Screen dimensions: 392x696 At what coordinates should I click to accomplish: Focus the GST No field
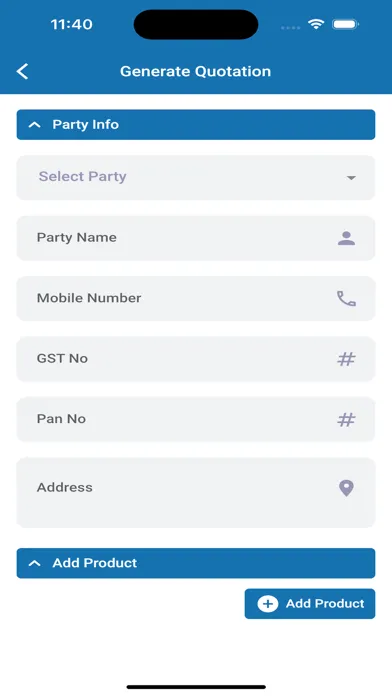coord(196,359)
